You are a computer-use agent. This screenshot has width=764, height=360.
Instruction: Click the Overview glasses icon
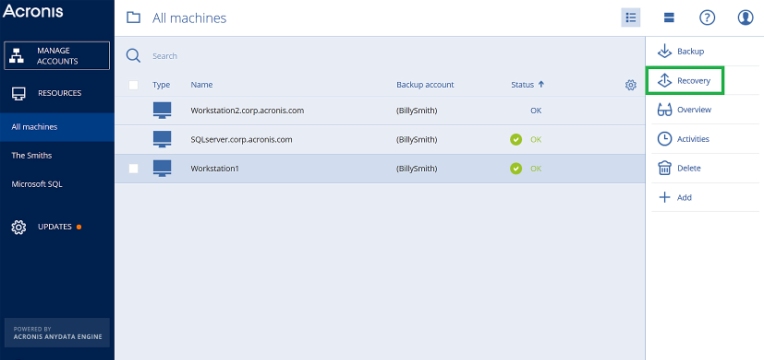665,110
